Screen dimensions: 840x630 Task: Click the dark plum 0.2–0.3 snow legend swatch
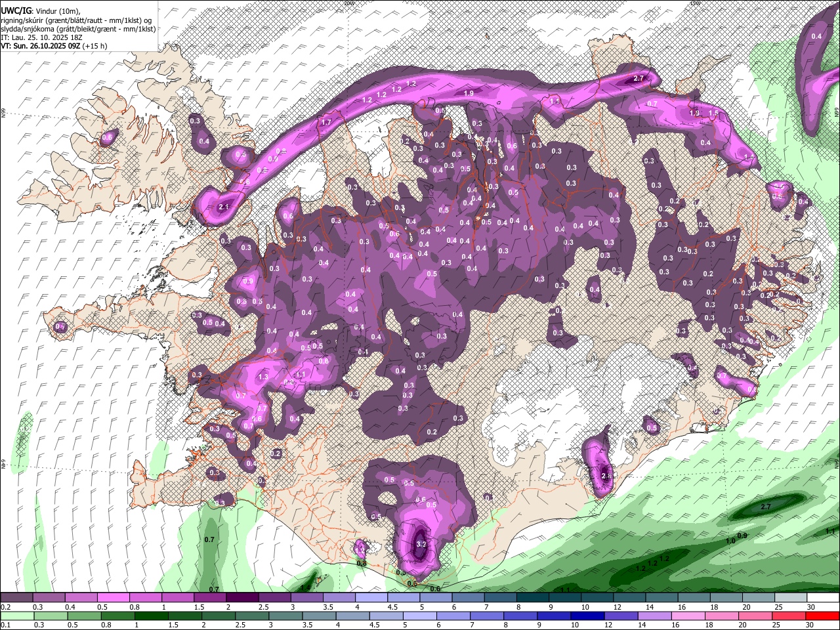point(16,598)
